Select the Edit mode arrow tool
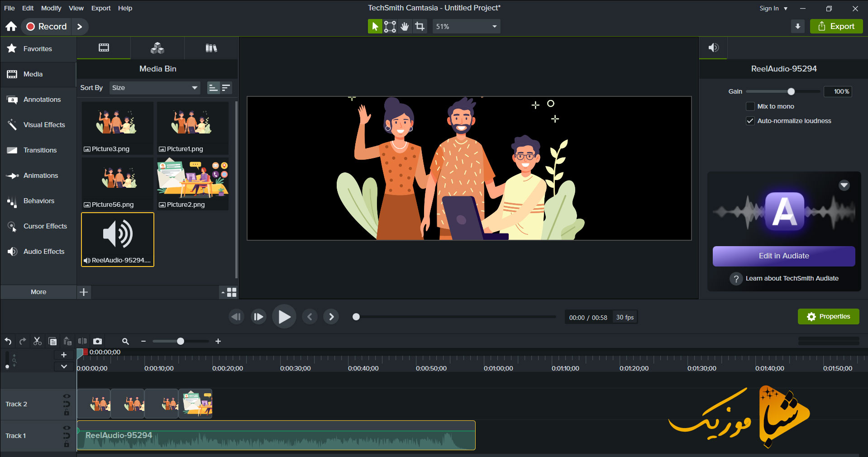The width and height of the screenshot is (868, 457). pyautogui.click(x=375, y=26)
